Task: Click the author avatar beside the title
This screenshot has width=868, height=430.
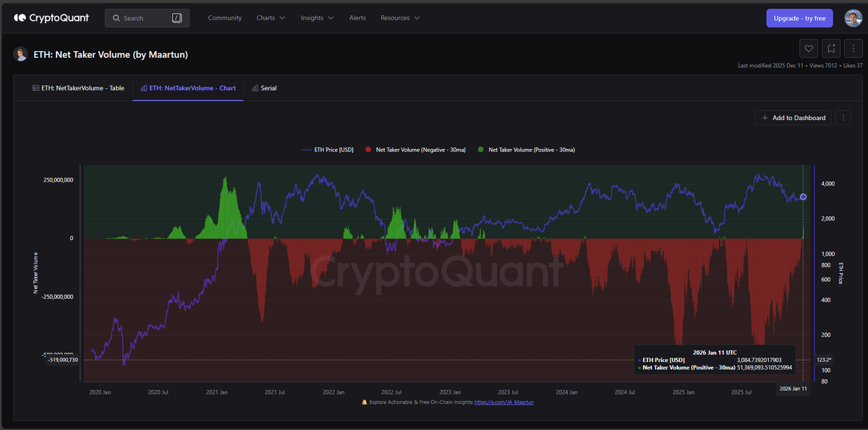Action: [x=20, y=54]
